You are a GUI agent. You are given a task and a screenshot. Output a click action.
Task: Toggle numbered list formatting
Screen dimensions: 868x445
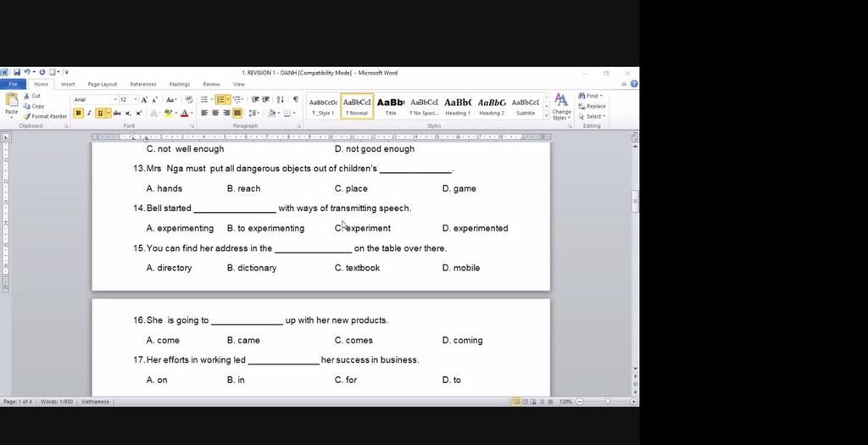(220, 99)
